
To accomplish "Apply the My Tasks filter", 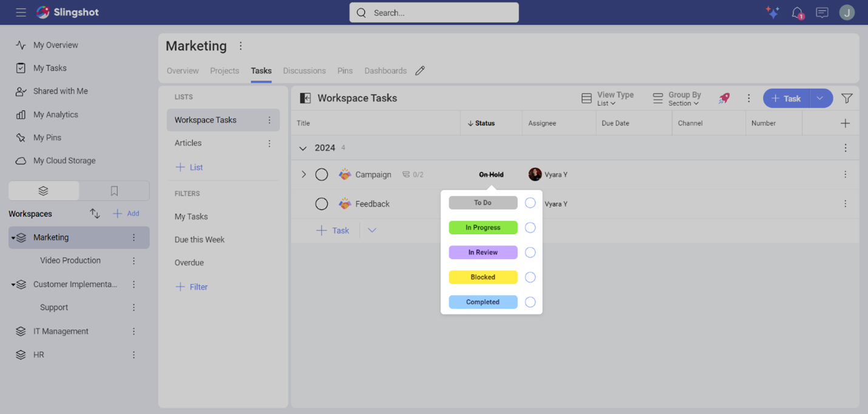I will 191,216.
